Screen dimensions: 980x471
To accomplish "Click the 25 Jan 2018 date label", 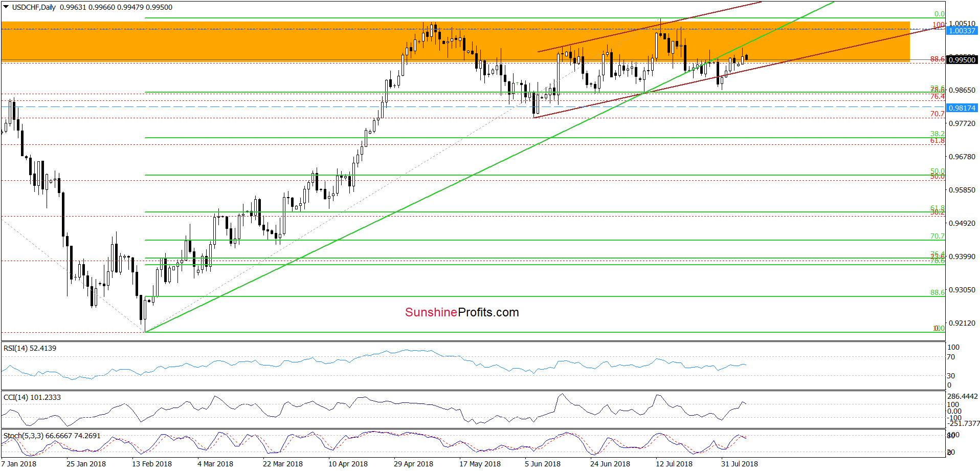I will (x=86, y=464).
